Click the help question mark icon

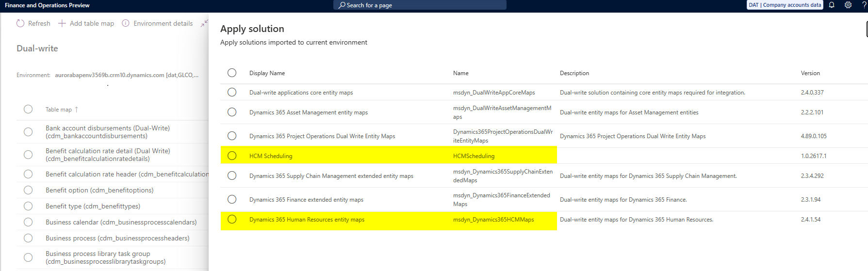point(864,5)
